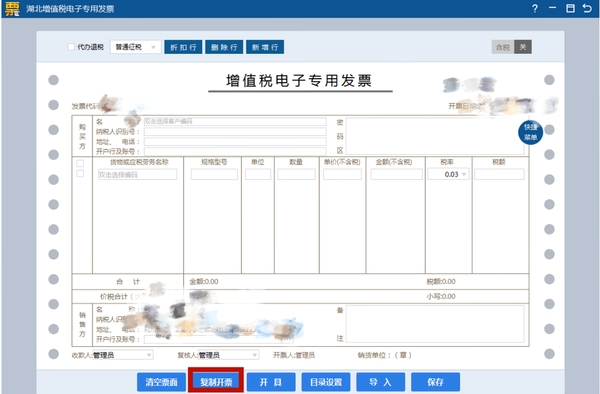Click the goods name field 双击选择编码

pos(137,174)
